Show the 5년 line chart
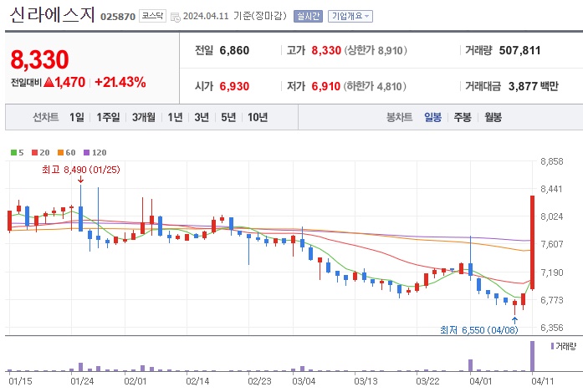 pos(228,117)
